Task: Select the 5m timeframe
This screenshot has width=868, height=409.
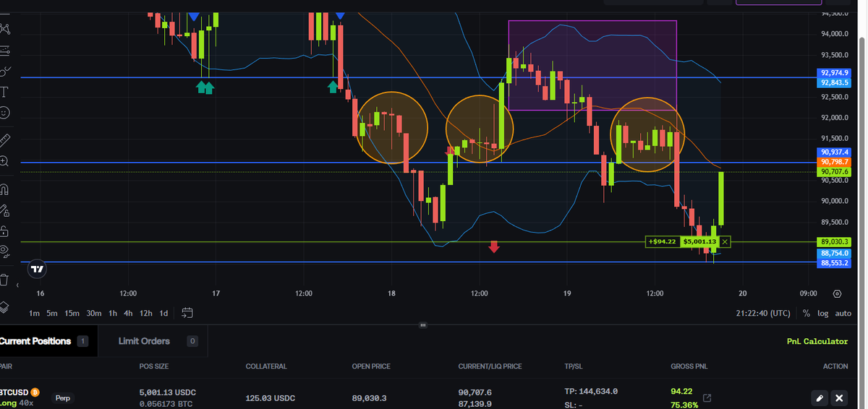Action: 52,313
